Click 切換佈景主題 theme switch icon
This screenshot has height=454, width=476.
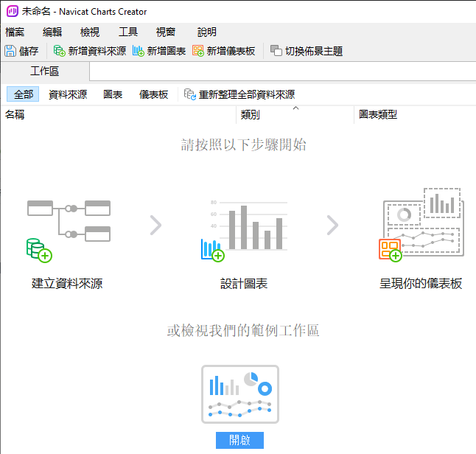[276, 51]
